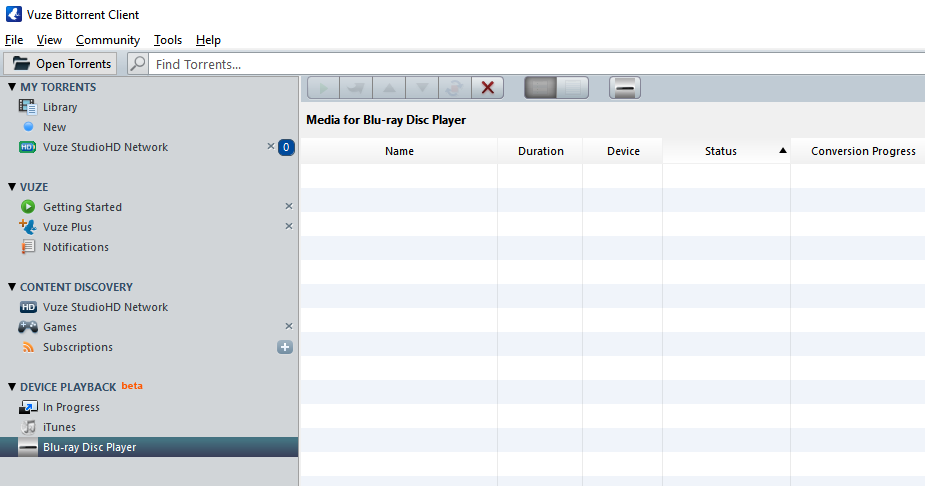The image size is (925, 486).
Task: Click the iTunes music note icon
Action: [x=28, y=426]
